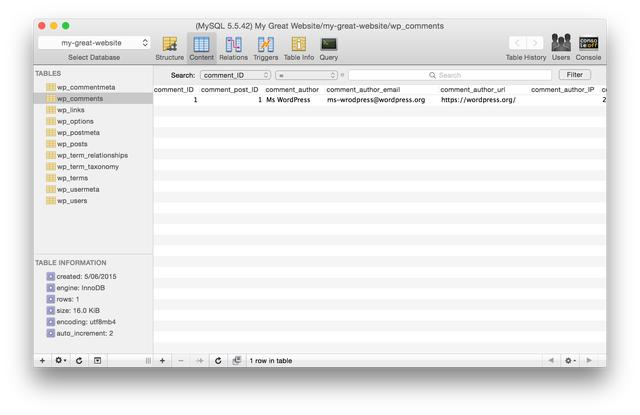Open the Query editor
Viewport: 640px width, 415px height.
(329, 48)
